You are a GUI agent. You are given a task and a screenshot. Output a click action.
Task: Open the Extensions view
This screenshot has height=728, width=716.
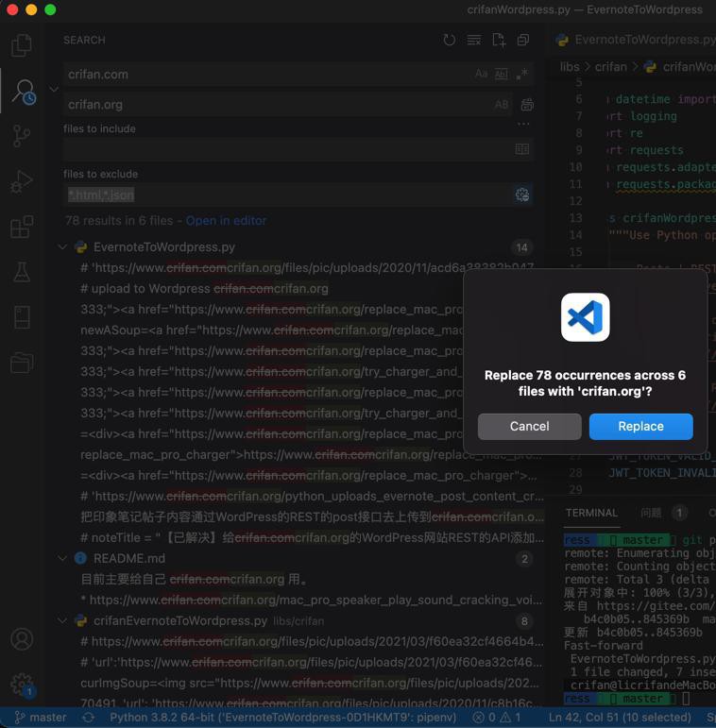tap(22, 227)
